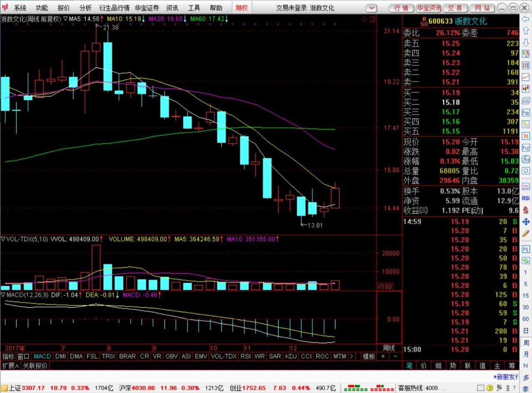The width and height of the screenshot is (532, 393).
Task: Click the '自' self-selected stocks icon
Action: click(526, 136)
